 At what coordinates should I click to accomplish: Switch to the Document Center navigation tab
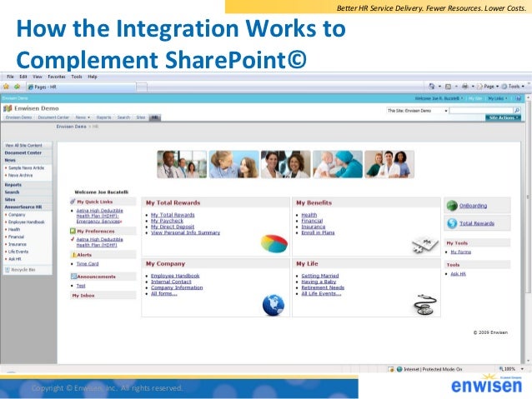[x=53, y=117]
